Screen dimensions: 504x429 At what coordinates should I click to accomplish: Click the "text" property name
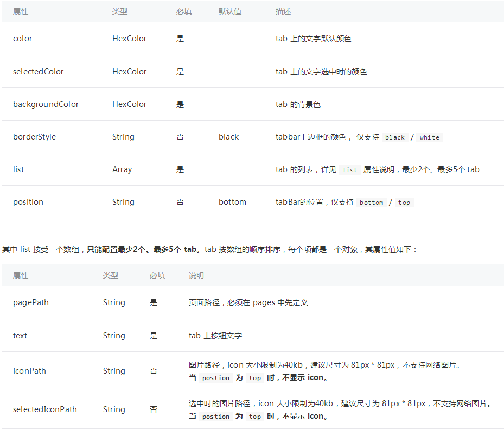tap(20, 335)
